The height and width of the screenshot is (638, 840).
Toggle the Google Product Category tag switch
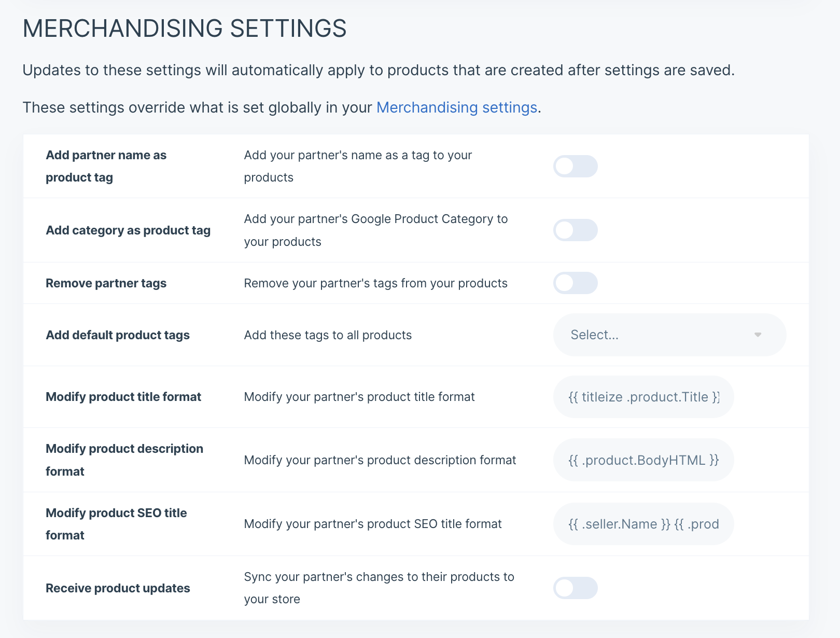(x=575, y=230)
